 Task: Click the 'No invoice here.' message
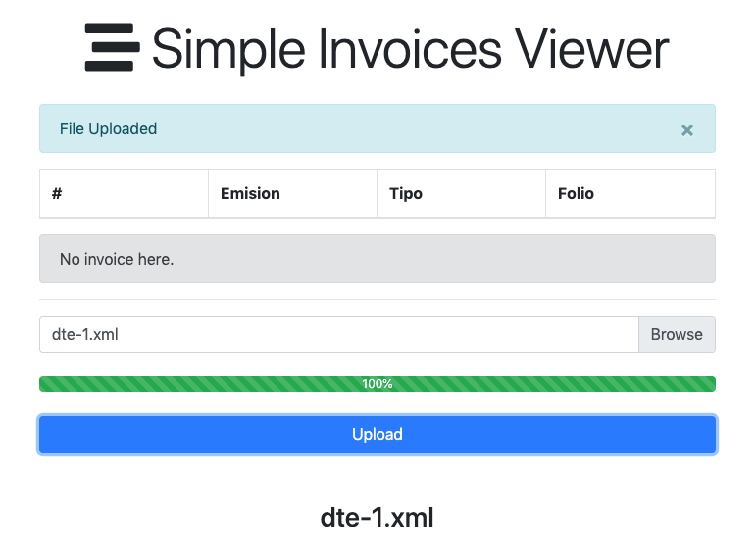coord(378,259)
